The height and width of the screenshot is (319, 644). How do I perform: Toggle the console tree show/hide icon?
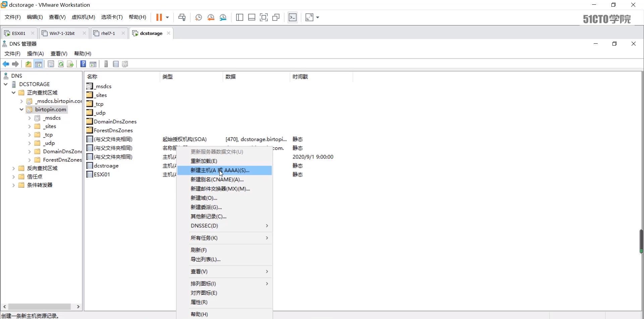tap(39, 64)
